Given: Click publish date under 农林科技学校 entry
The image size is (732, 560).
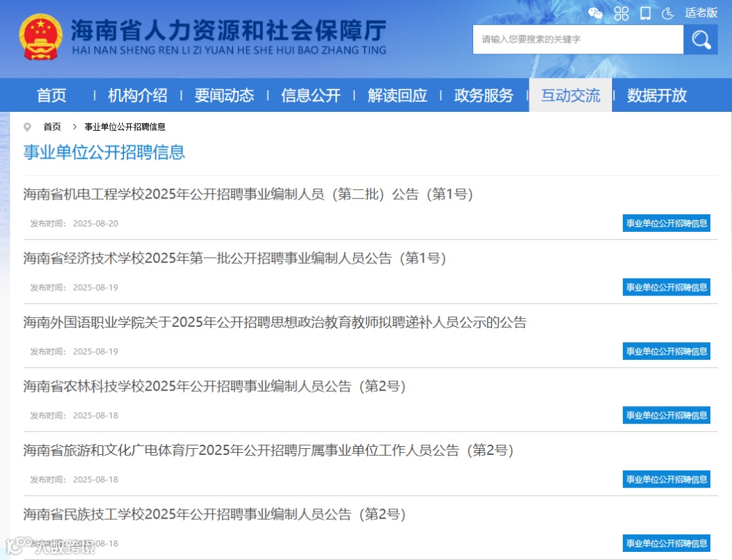Looking at the screenshot, I should pyautogui.click(x=96, y=415).
